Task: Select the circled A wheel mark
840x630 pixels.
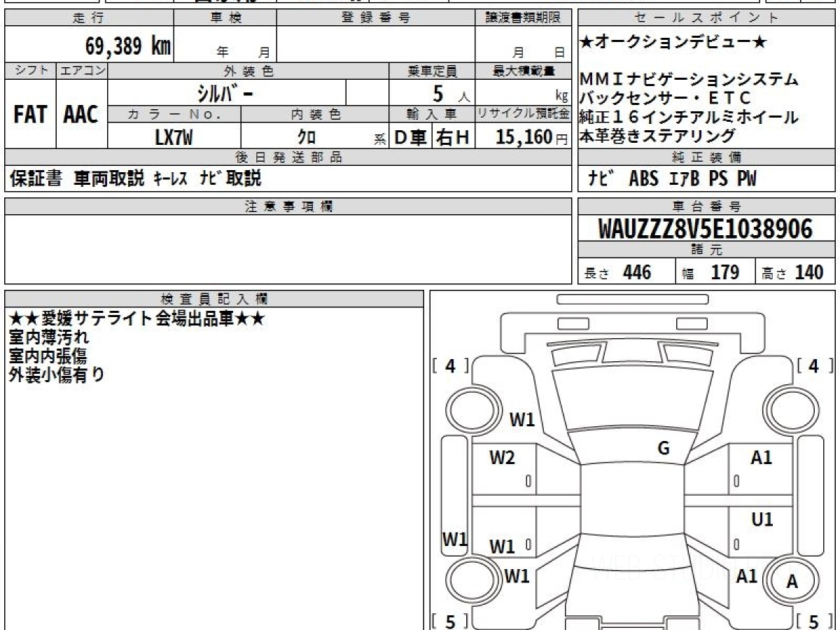Action: 792,582
